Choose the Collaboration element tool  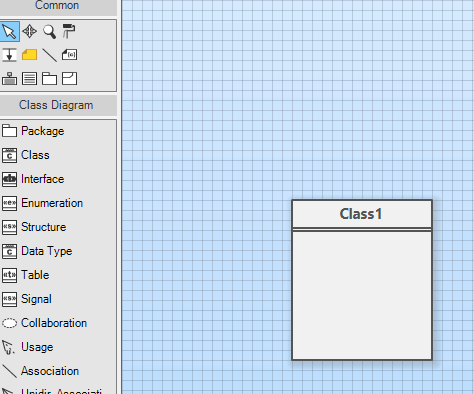click(58, 323)
